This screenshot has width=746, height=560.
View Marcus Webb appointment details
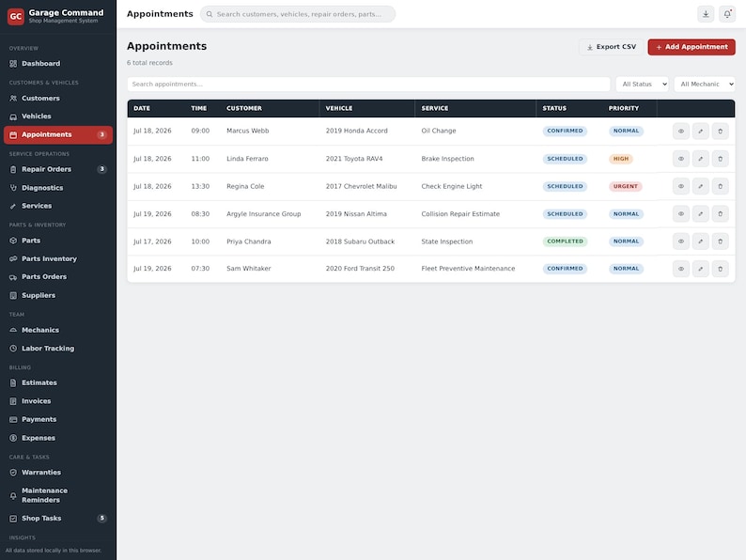click(x=681, y=132)
